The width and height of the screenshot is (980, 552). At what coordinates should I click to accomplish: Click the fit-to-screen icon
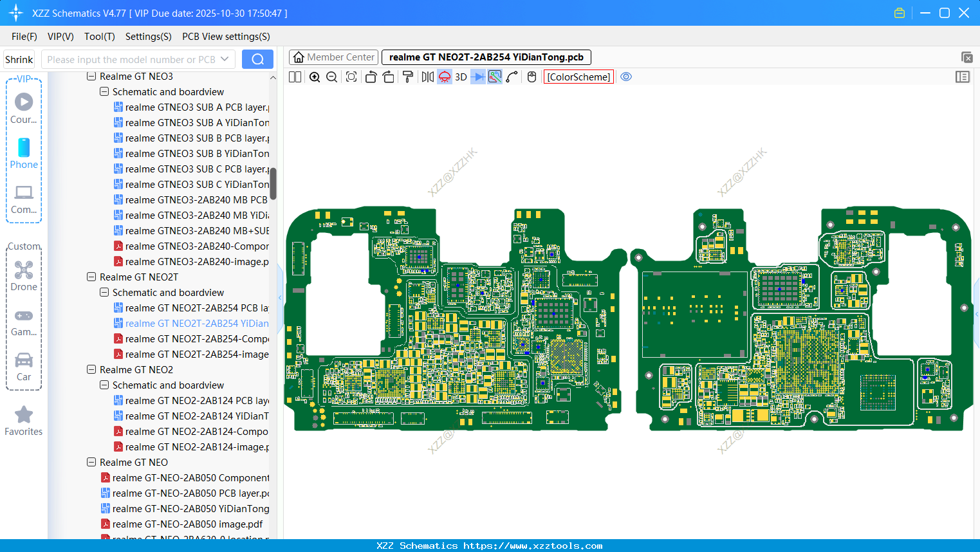[x=351, y=77]
